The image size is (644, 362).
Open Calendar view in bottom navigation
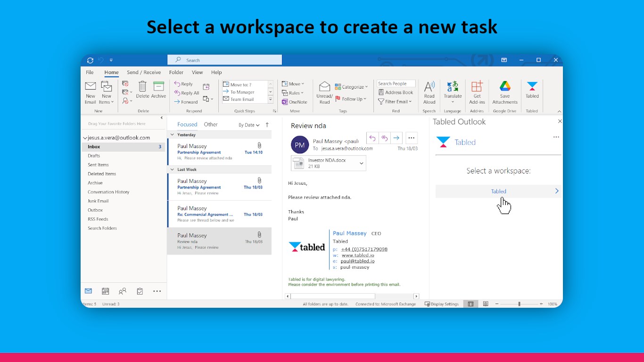(x=106, y=291)
